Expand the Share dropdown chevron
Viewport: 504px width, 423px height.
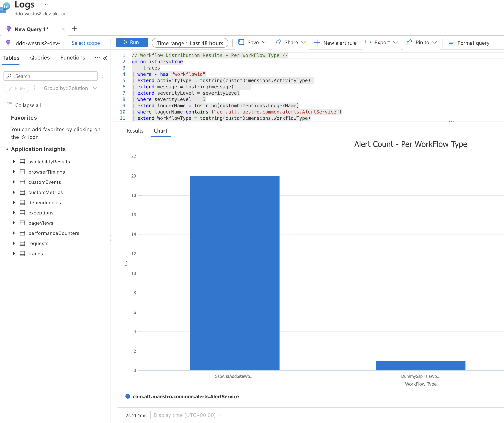304,42
